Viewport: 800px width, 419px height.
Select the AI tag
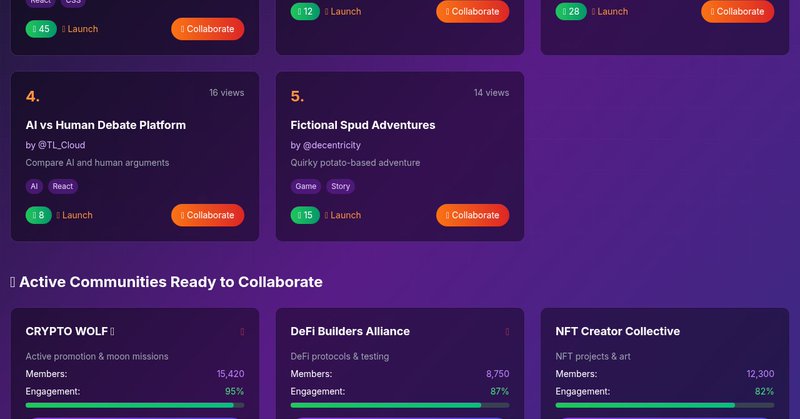point(34,186)
